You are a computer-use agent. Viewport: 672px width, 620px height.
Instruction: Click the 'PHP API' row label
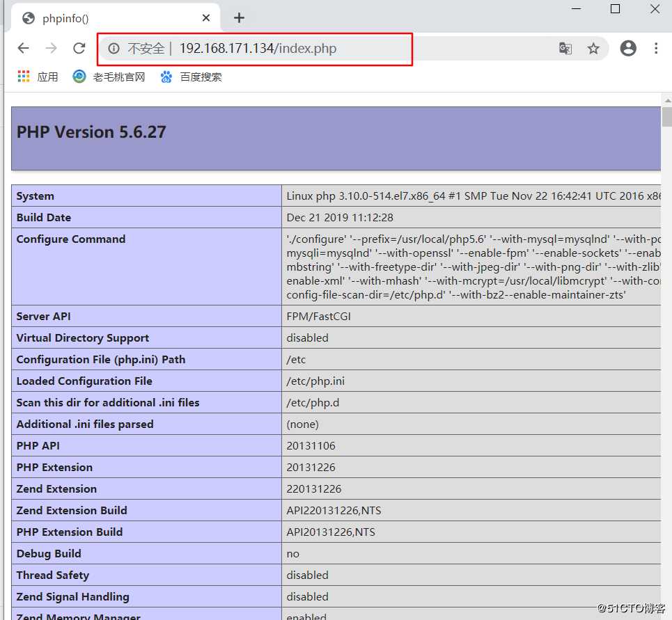(38, 446)
